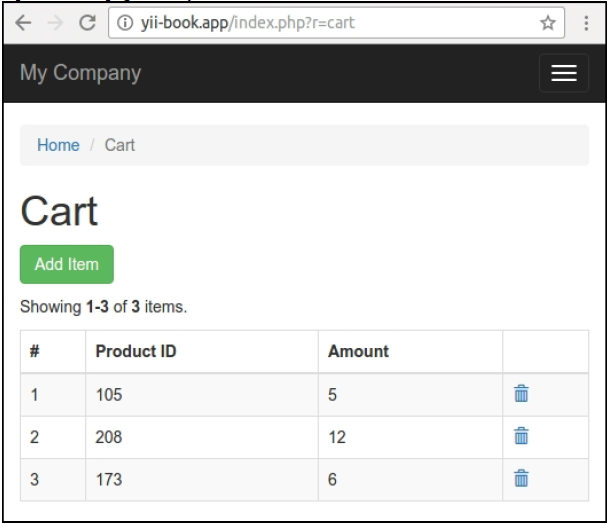Delete the cart row with product 208
Image resolution: width=609 pixels, height=524 pixels.
521,436
